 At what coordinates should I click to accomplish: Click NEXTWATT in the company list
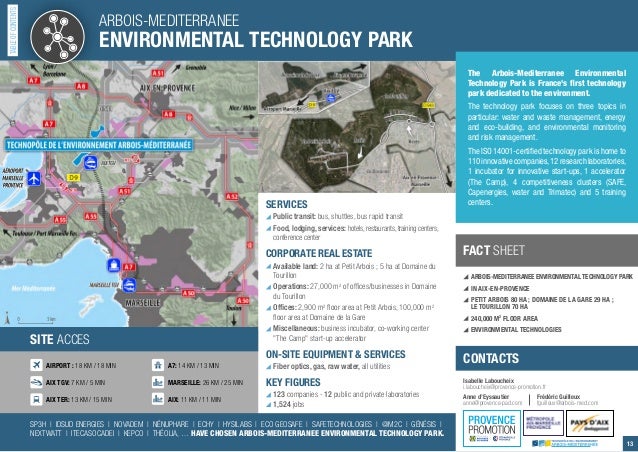tap(45, 433)
